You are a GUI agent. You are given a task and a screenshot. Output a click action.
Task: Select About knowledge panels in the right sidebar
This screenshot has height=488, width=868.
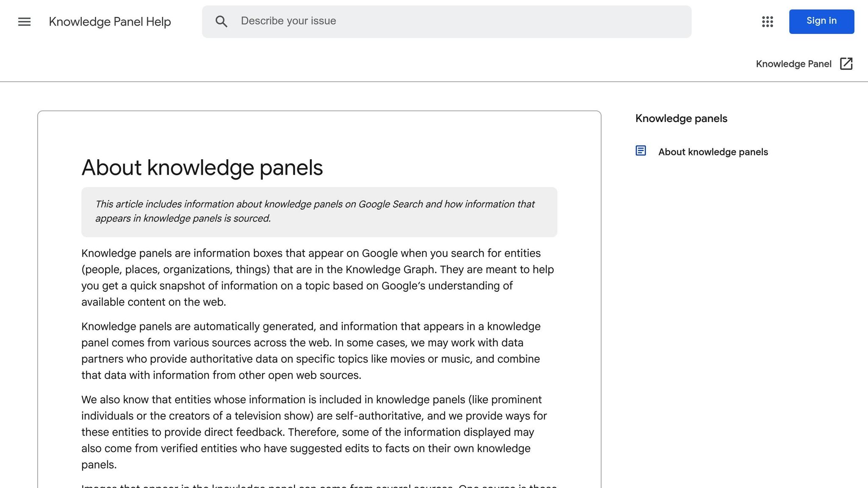(x=713, y=152)
